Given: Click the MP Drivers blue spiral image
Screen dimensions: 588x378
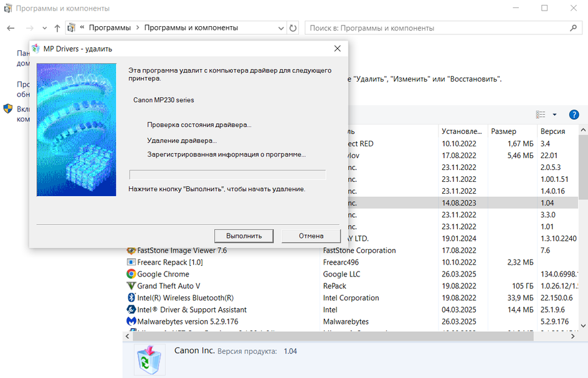Looking at the screenshot, I should 77,130.
